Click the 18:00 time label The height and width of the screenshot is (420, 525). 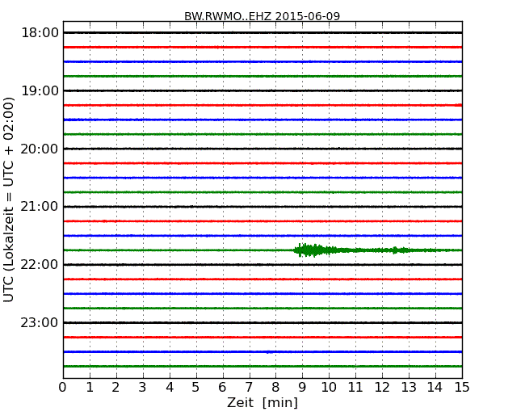(40, 33)
